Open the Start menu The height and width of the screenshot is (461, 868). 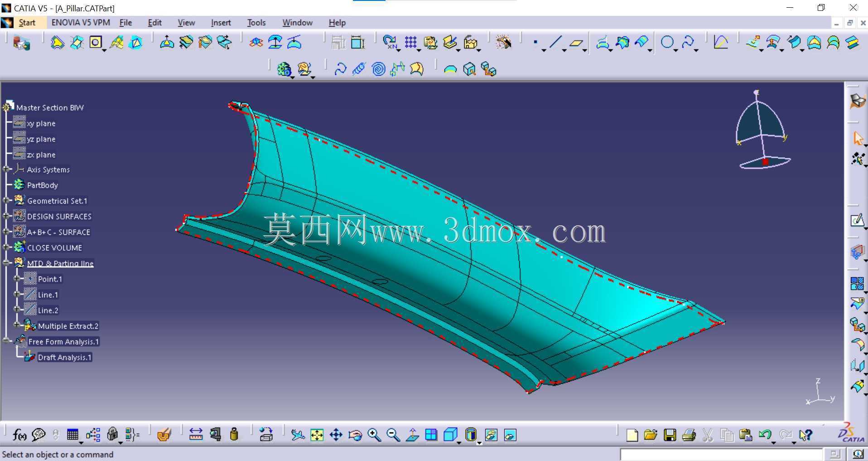pos(27,23)
